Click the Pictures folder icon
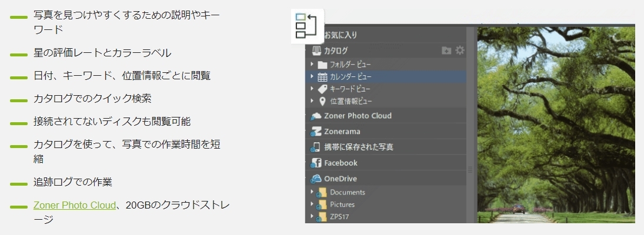This screenshot has width=644, height=235. pos(322,204)
